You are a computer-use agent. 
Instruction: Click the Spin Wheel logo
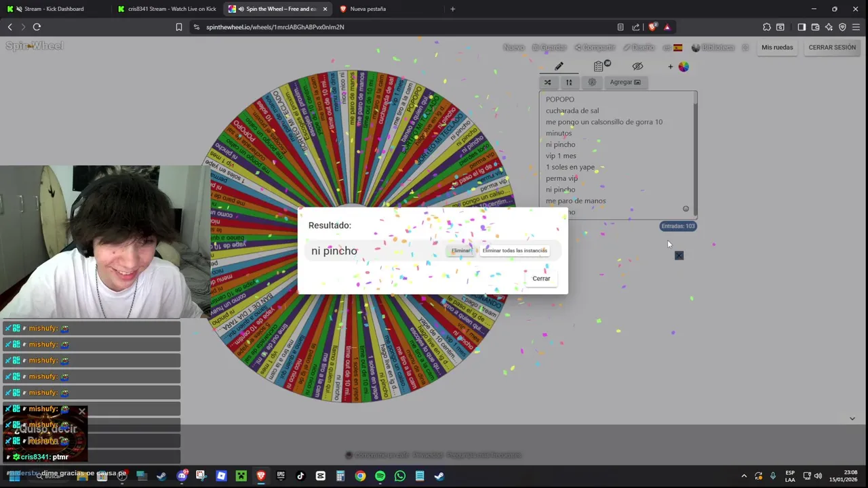coord(35,46)
